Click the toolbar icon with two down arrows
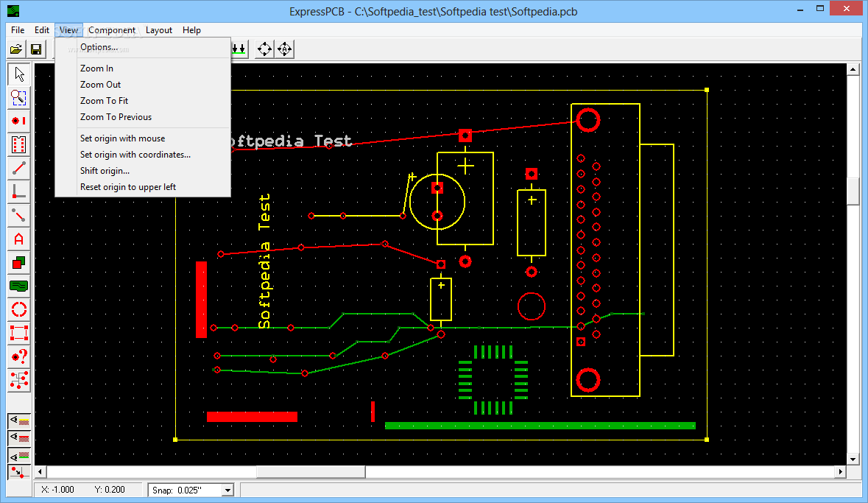This screenshot has height=503, width=868. (239, 49)
